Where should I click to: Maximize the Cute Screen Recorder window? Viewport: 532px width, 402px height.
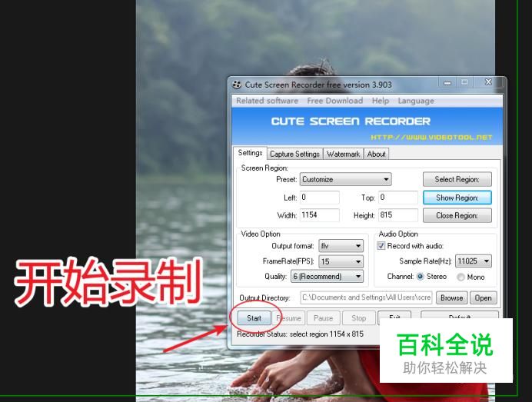pos(464,82)
